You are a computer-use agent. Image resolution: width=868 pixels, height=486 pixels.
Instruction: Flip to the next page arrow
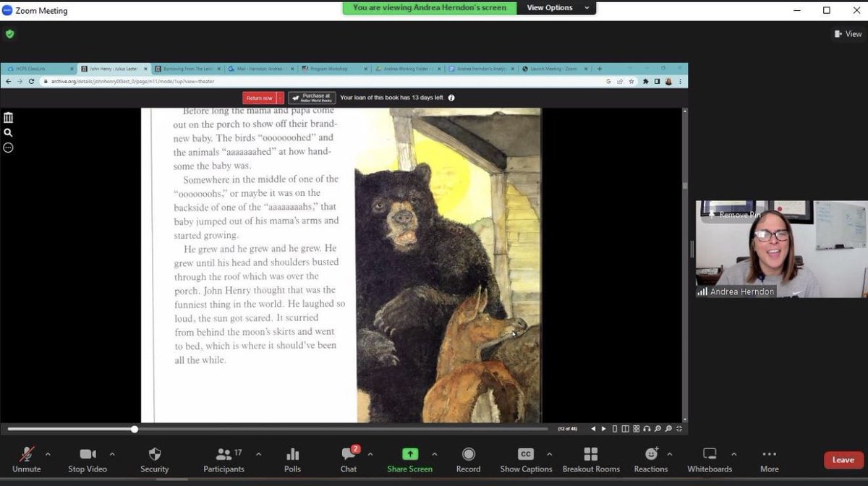coord(604,429)
